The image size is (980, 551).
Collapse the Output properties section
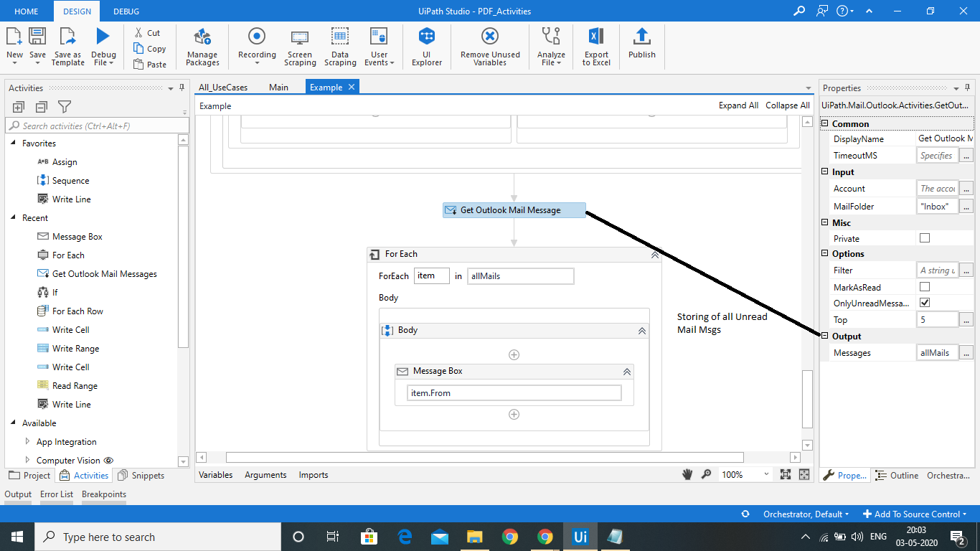(825, 336)
